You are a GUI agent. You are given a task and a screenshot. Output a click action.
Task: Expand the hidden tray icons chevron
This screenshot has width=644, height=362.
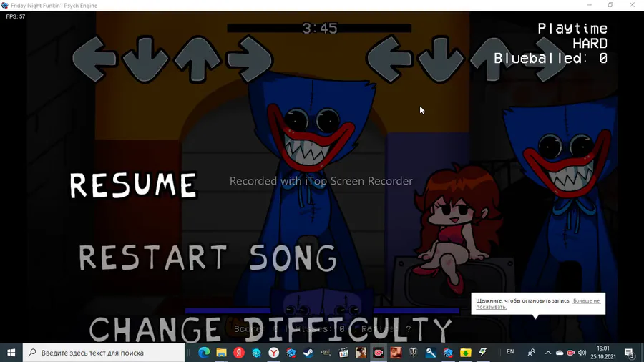coord(548,353)
